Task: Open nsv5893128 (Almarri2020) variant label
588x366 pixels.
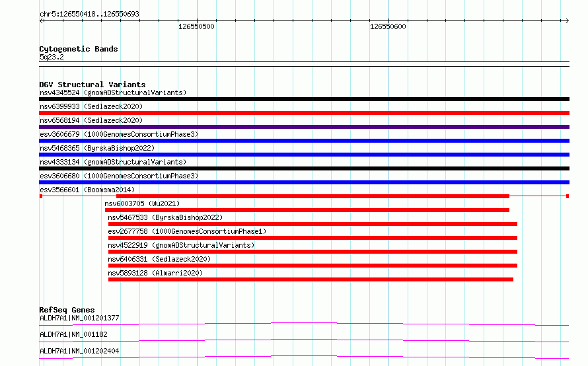Action: tap(155, 273)
